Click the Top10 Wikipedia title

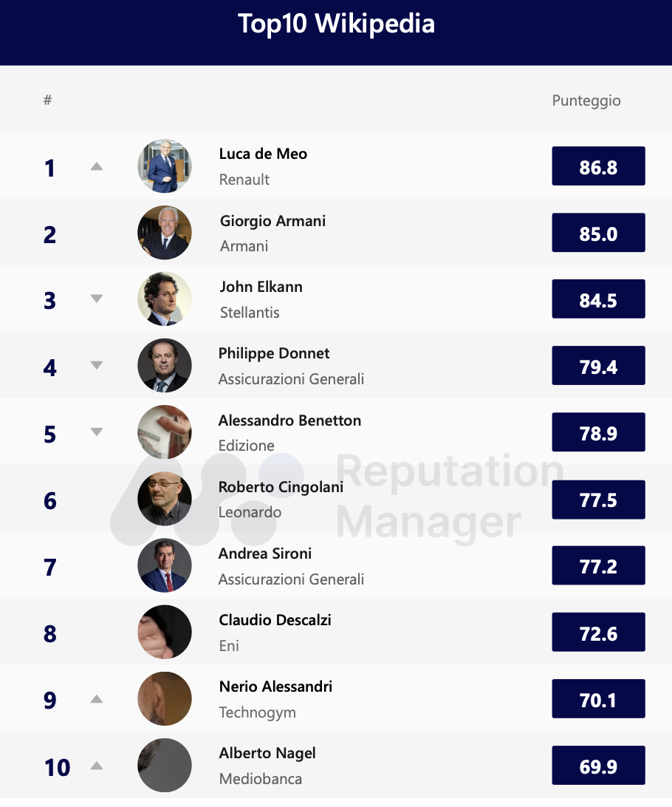coord(336,24)
